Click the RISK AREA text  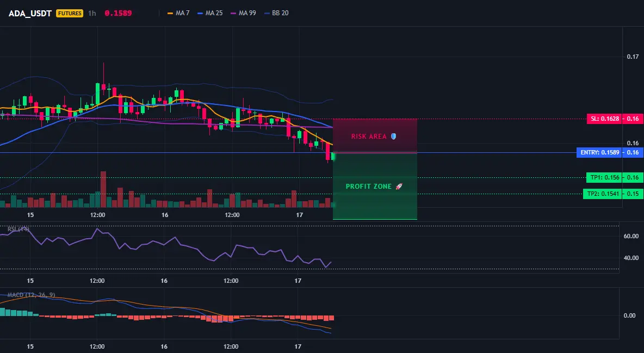[369, 137]
